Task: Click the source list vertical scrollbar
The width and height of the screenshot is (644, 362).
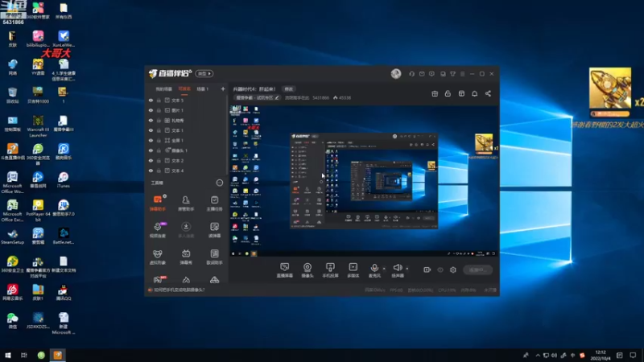Action: (227, 134)
